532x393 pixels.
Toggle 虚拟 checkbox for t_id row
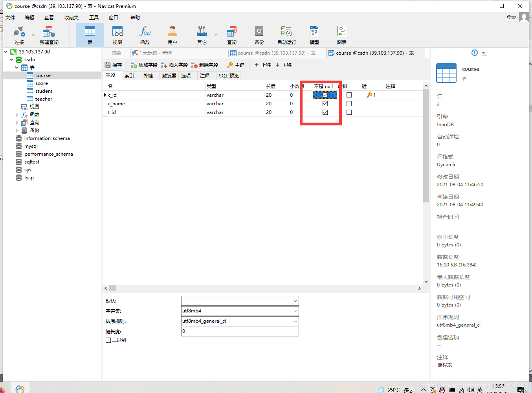(349, 112)
